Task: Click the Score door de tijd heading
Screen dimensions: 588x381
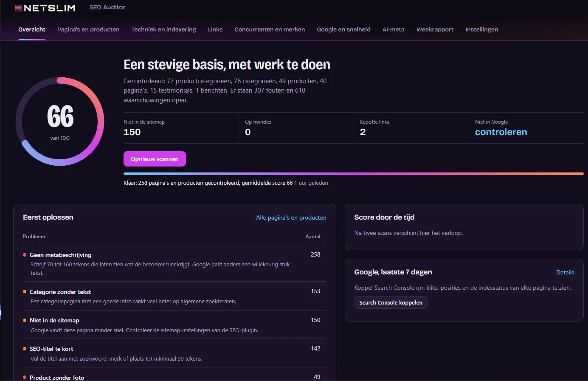Action: coord(384,217)
